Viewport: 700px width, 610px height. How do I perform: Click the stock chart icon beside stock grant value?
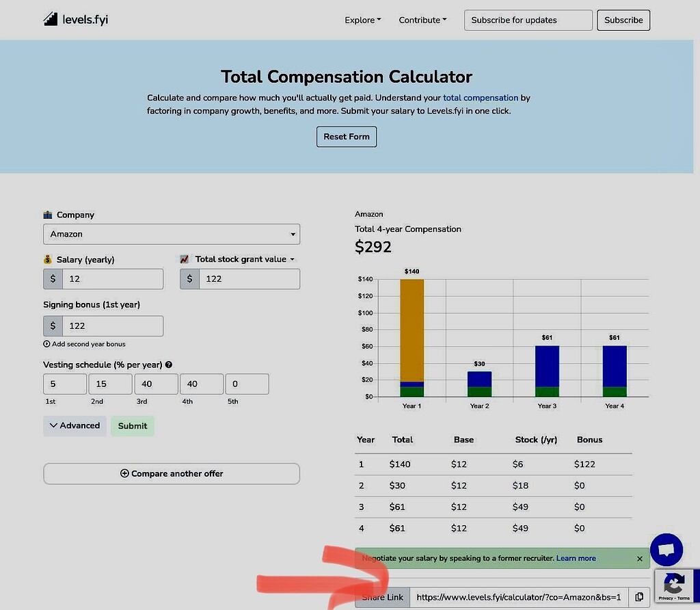(x=183, y=259)
